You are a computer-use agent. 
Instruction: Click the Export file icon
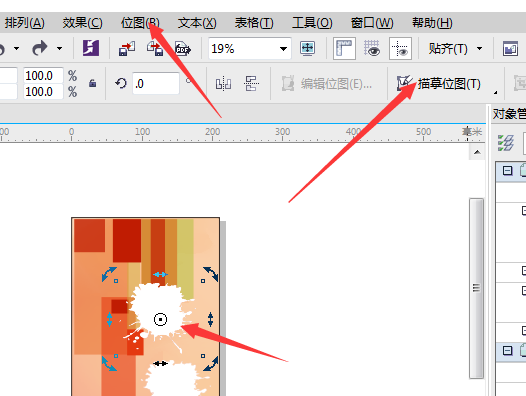coord(155,49)
